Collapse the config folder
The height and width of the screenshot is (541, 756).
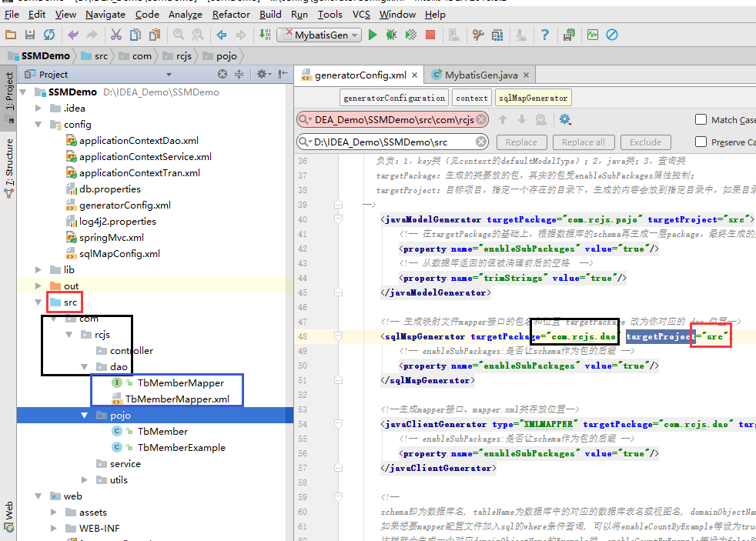(38, 125)
